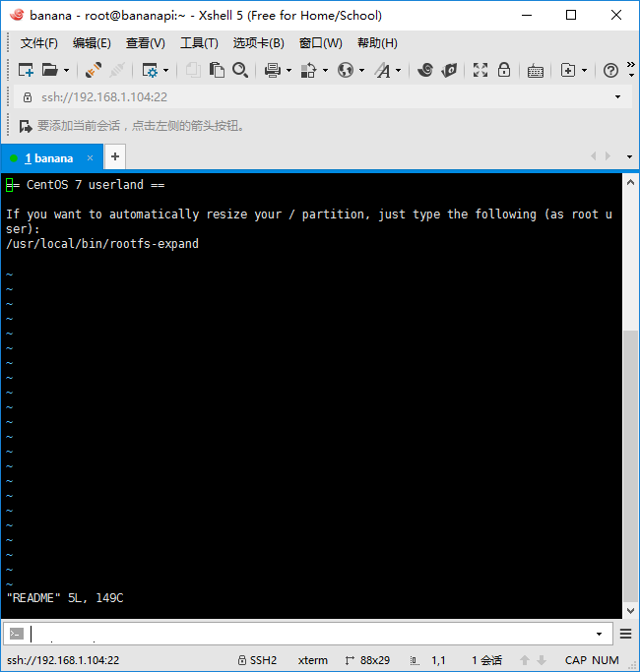Open the 帮助(H) menu
640x672 pixels.
pos(377,43)
